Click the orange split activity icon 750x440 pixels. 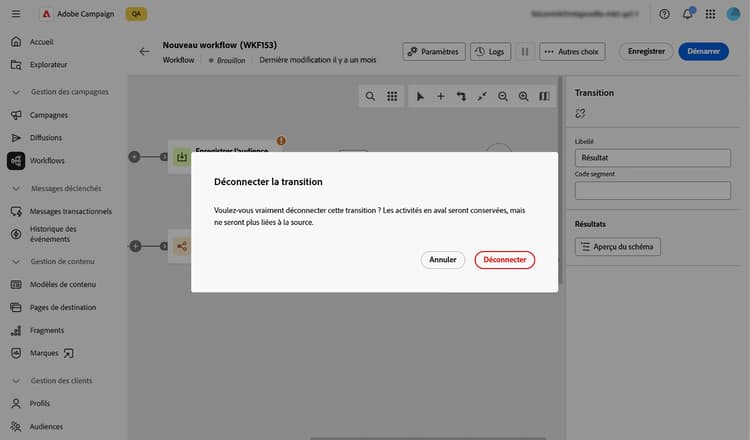pyautogui.click(x=182, y=246)
